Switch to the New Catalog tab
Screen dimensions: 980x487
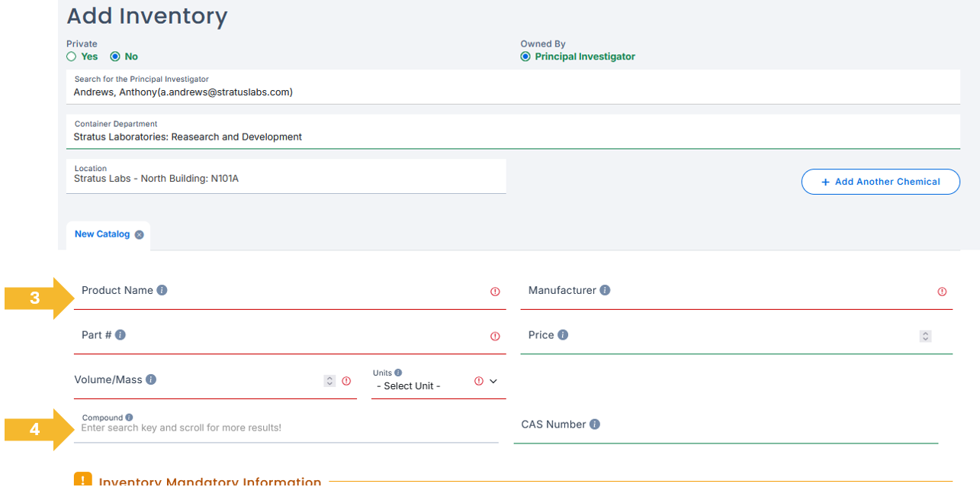click(102, 234)
